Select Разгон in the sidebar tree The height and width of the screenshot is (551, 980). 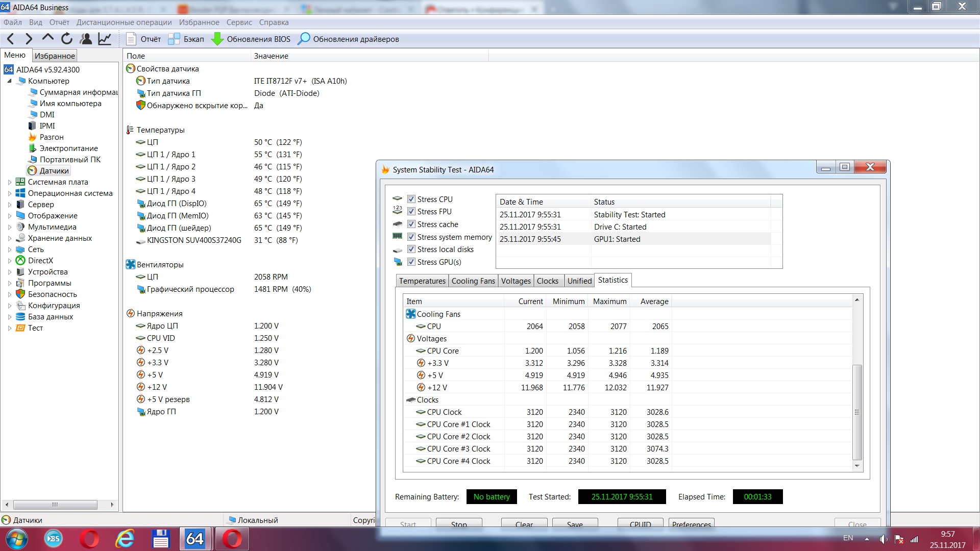tap(52, 137)
